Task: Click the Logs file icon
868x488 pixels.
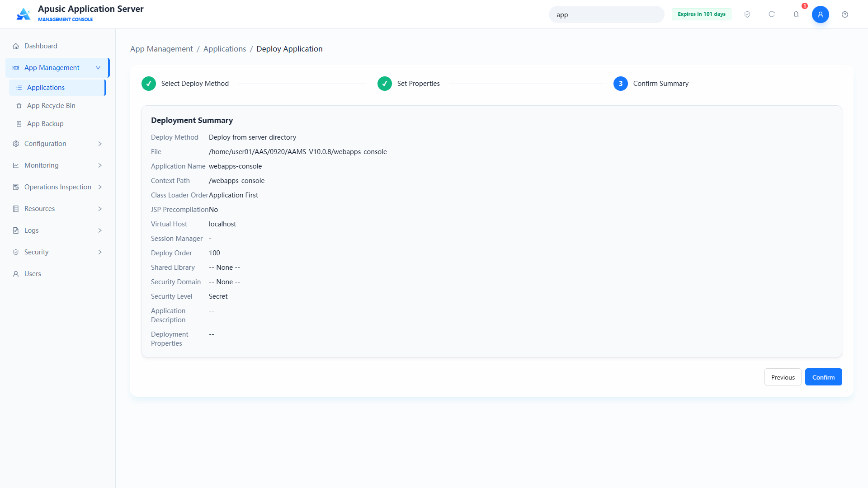Action: click(16, 230)
